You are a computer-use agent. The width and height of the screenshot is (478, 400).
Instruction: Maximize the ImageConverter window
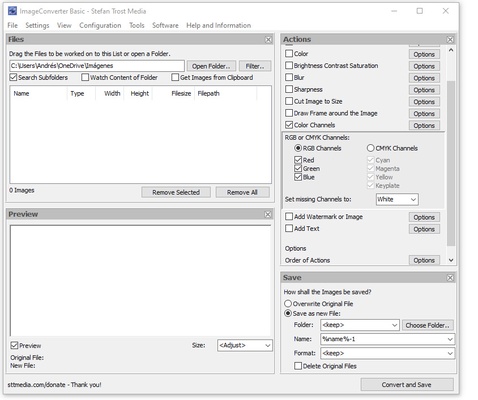click(420, 11)
